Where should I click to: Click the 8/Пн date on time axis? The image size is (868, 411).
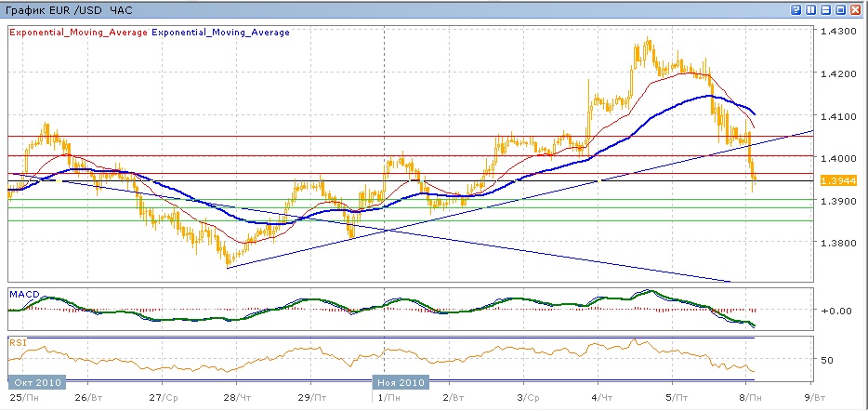pyautogui.click(x=751, y=396)
